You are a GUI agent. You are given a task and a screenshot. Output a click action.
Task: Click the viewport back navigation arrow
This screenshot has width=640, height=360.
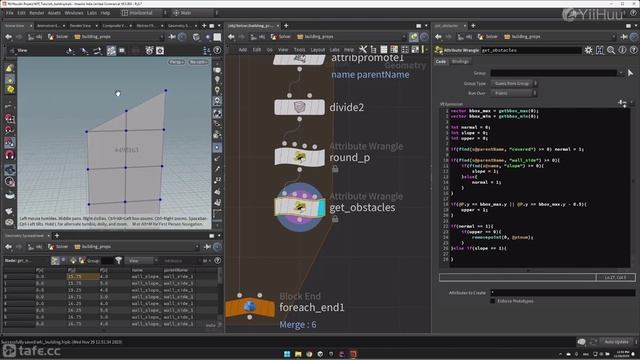pyautogui.click(x=8, y=37)
